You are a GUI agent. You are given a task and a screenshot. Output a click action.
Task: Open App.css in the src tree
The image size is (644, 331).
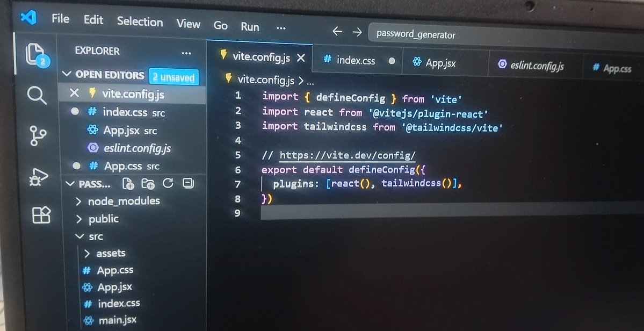click(x=115, y=270)
